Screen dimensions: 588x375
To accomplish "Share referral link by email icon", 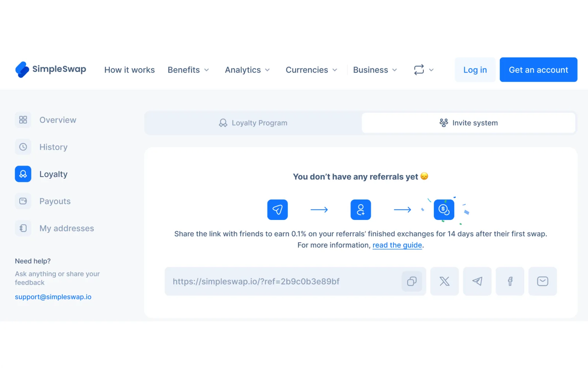I will (542, 281).
